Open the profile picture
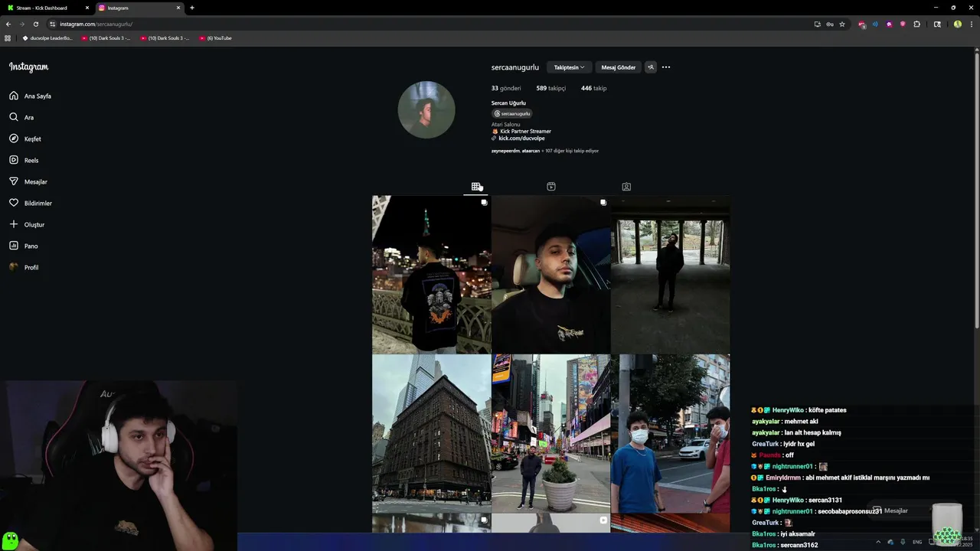The image size is (980, 551). 426,109
